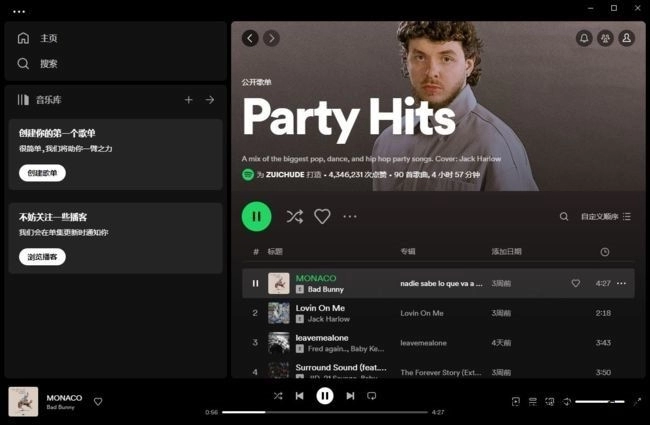Pause playback with the bottom white button
This screenshot has height=425, width=650.
pyautogui.click(x=325, y=396)
